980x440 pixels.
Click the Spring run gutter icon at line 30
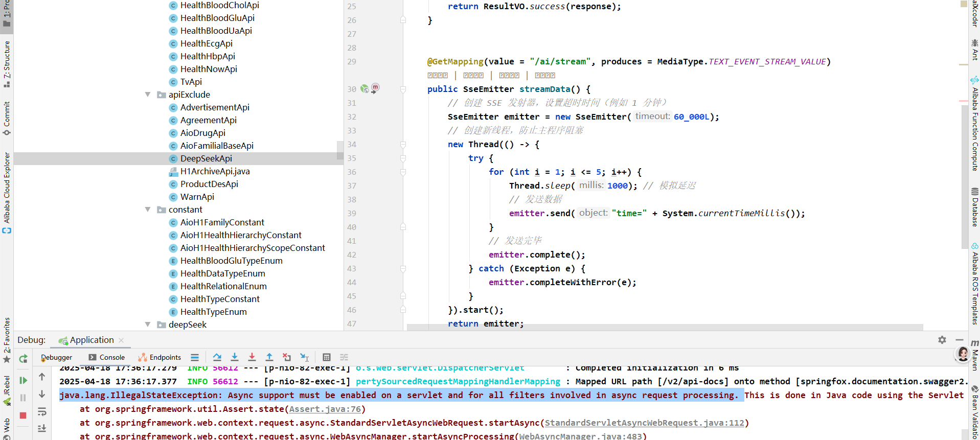(364, 89)
